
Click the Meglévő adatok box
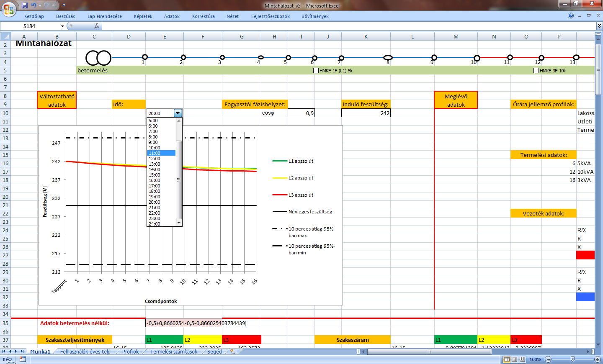(x=456, y=100)
